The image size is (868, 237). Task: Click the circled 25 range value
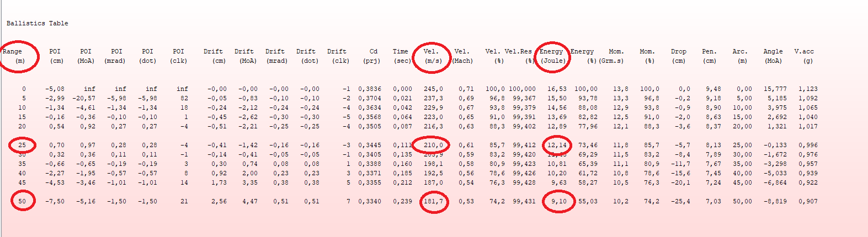[22, 146]
